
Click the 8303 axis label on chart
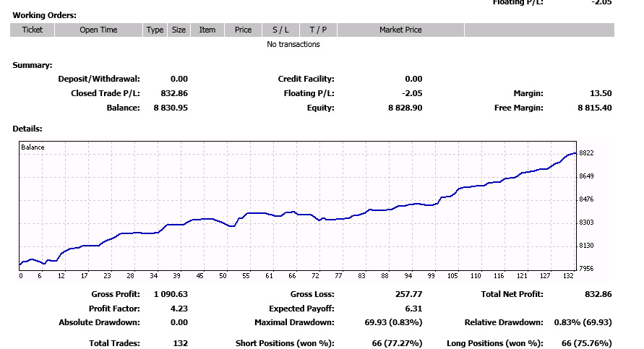tap(586, 223)
